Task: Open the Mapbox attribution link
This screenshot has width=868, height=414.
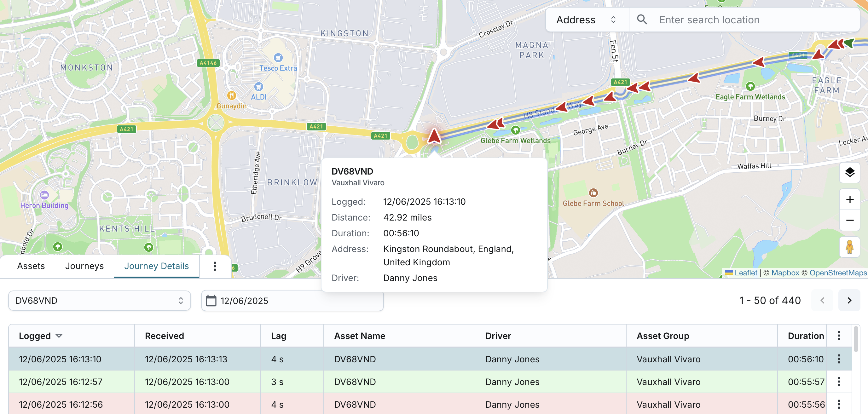Action: pyautogui.click(x=785, y=273)
